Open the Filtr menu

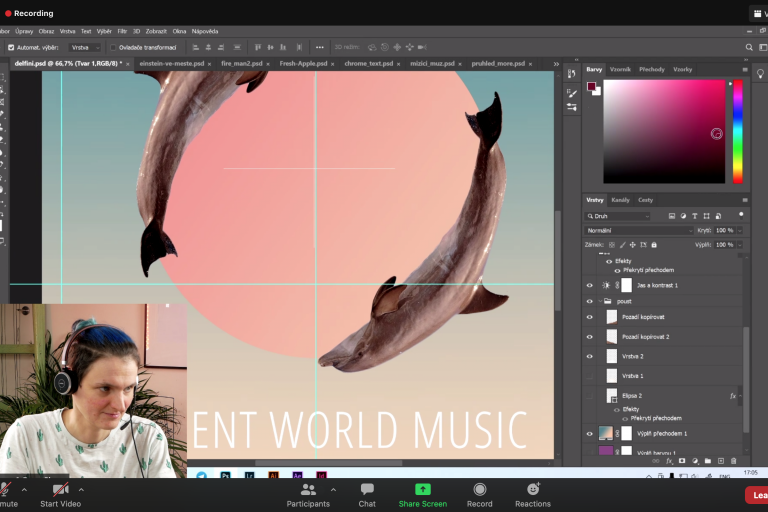pos(122,31)
